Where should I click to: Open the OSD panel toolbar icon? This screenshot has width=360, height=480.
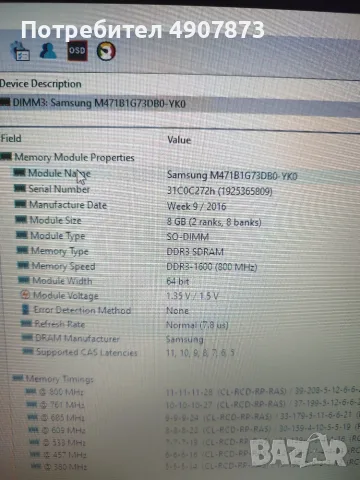click(x=77, y=51)
